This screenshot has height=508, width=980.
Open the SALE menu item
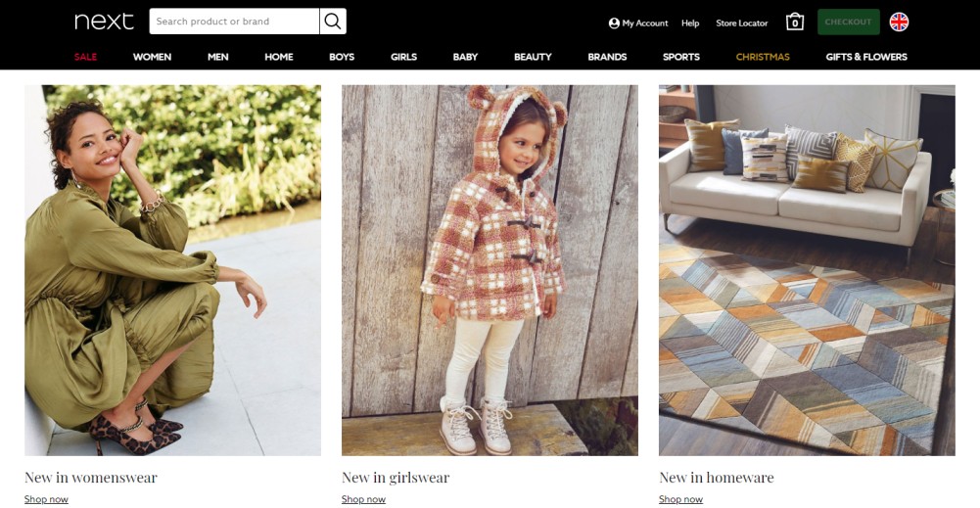tap(85, 57)
